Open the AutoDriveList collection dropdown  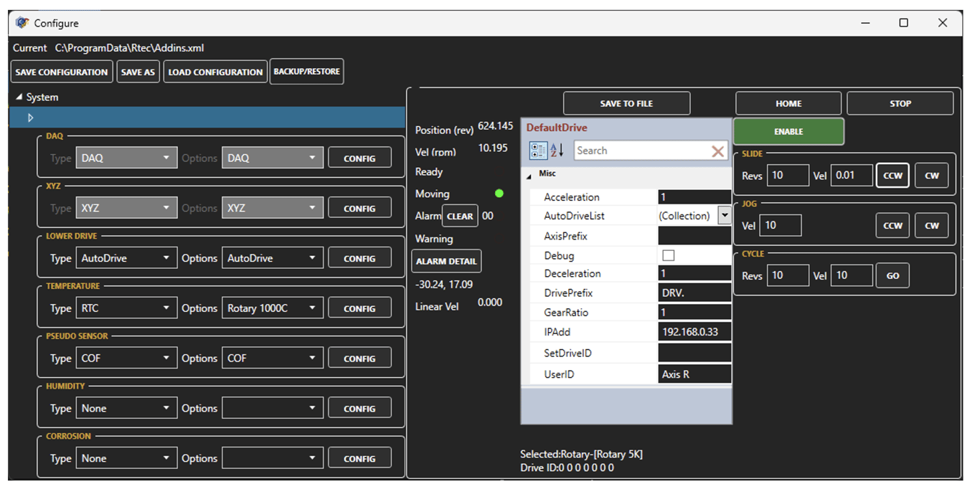pyautogui.click(x=724, y=216)
